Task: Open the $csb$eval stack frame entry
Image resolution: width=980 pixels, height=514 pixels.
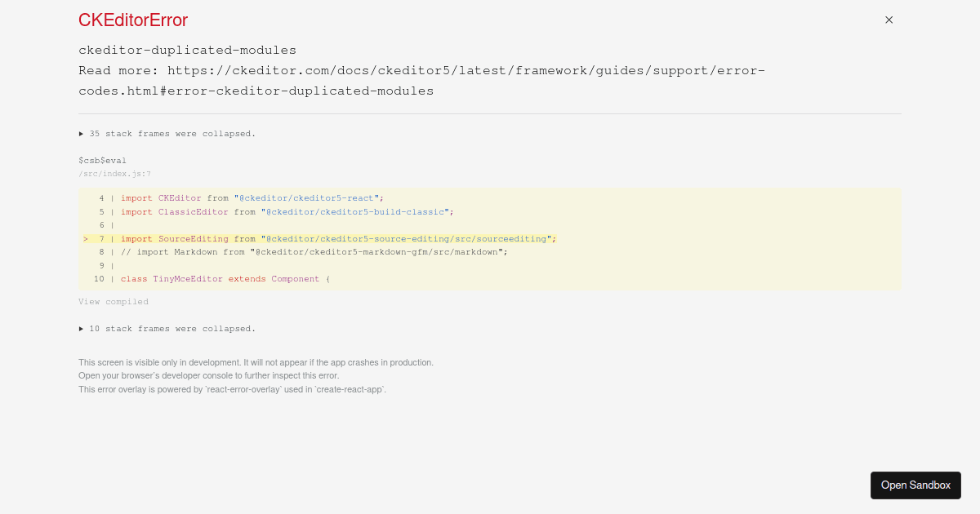Action: [102, 160]
